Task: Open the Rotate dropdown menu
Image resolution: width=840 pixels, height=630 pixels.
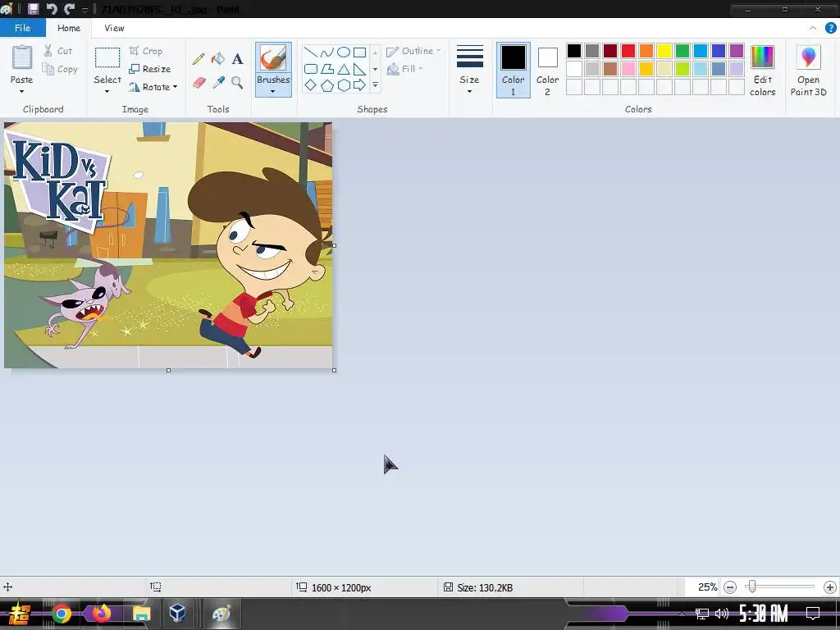Action: point(153,87)
